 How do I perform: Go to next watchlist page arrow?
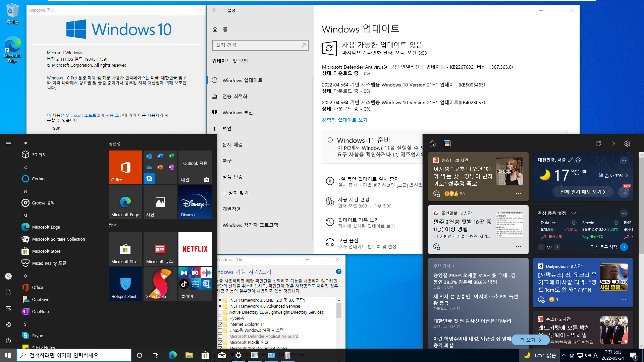557,247
